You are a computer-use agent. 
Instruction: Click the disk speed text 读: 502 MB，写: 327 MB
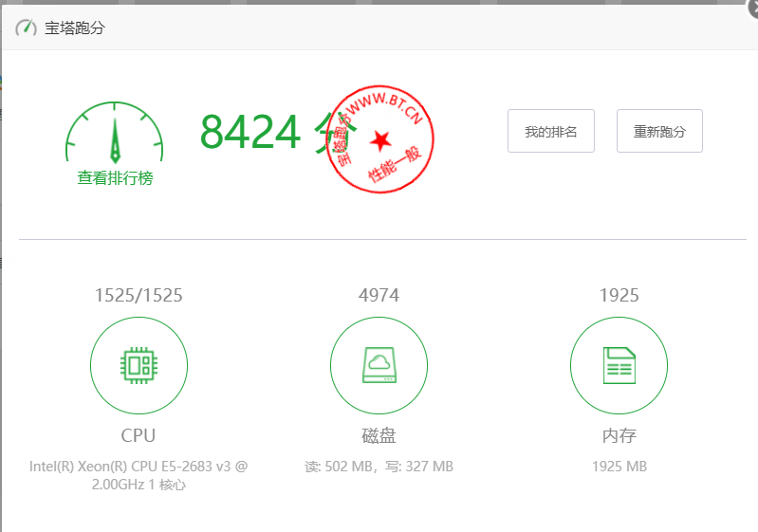coord(379,467)
